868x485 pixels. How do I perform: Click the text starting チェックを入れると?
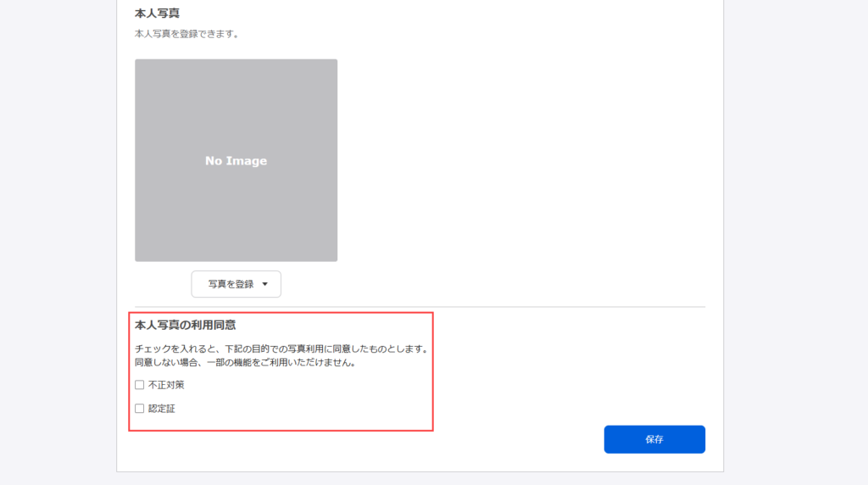(x=281, y=349)
